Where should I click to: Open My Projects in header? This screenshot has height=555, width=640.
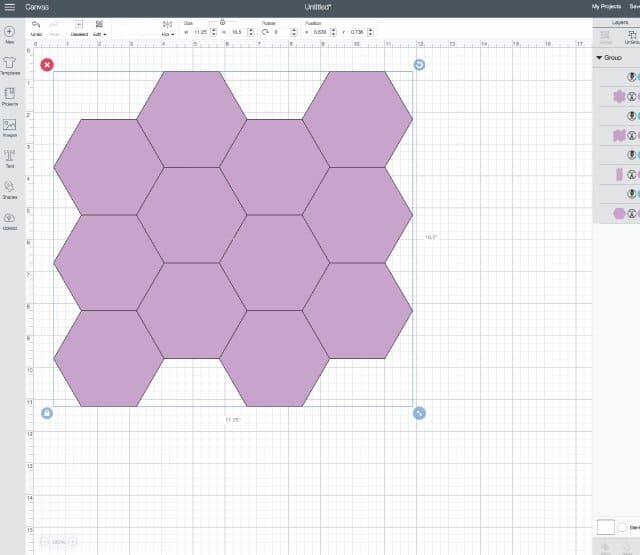click(606, 6)
